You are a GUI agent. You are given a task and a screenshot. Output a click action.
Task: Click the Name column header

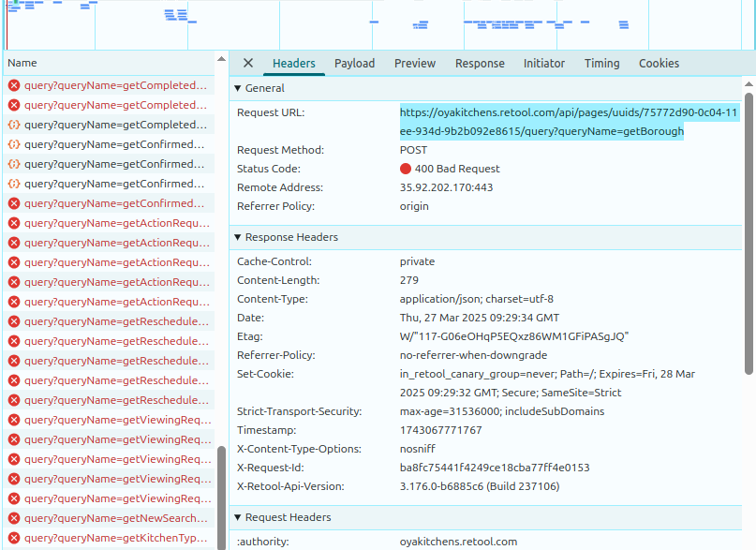22,63
